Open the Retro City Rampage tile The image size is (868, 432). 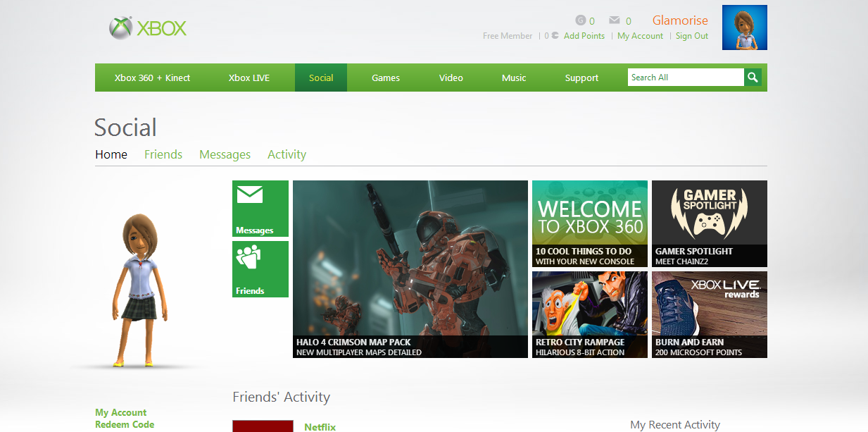pyautogui.click(x=590, y=314)
